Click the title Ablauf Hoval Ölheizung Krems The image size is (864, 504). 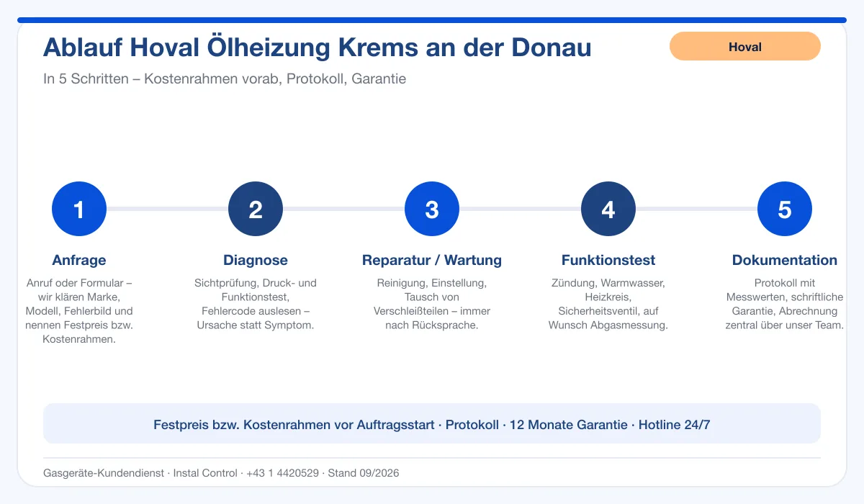tap(318, 48)
